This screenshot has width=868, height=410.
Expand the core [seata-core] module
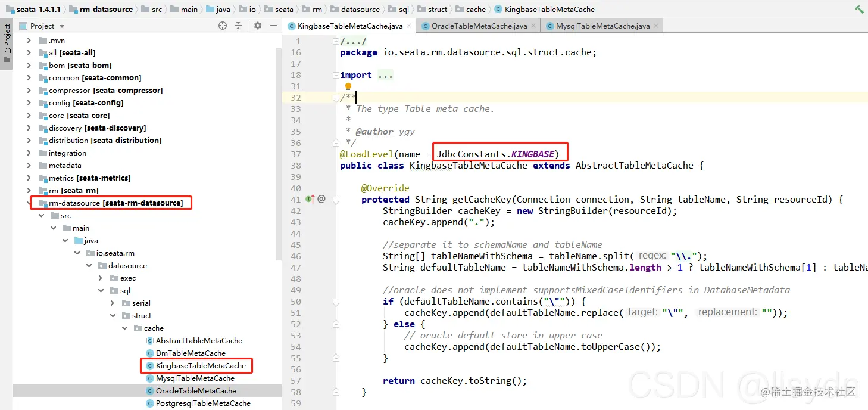[29, 115]
